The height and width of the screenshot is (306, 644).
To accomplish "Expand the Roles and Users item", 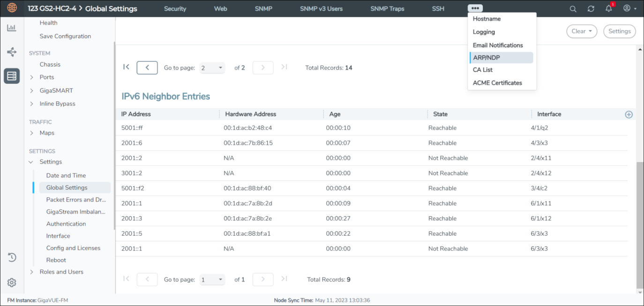I will [31, 272].
